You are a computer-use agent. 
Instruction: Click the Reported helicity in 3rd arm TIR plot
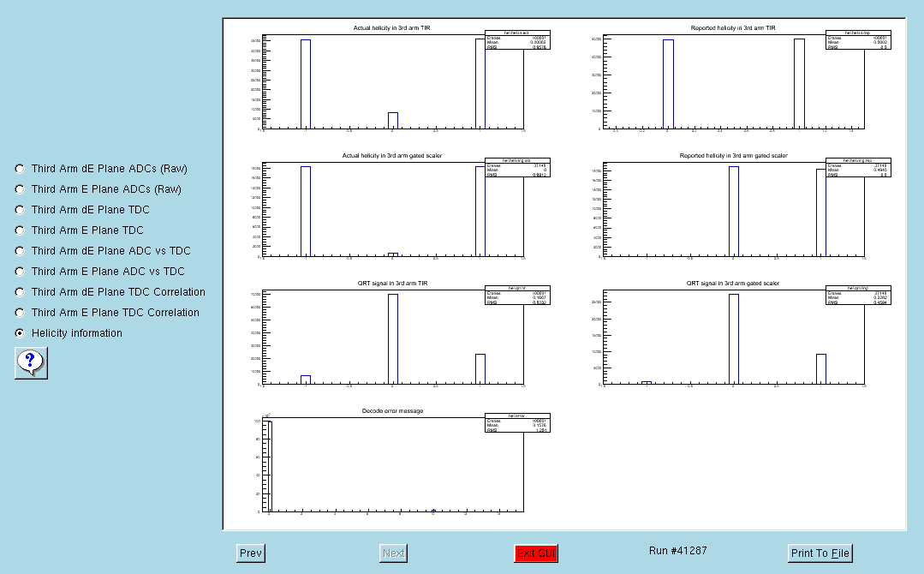pyautogui.click(x=734, y=82)
